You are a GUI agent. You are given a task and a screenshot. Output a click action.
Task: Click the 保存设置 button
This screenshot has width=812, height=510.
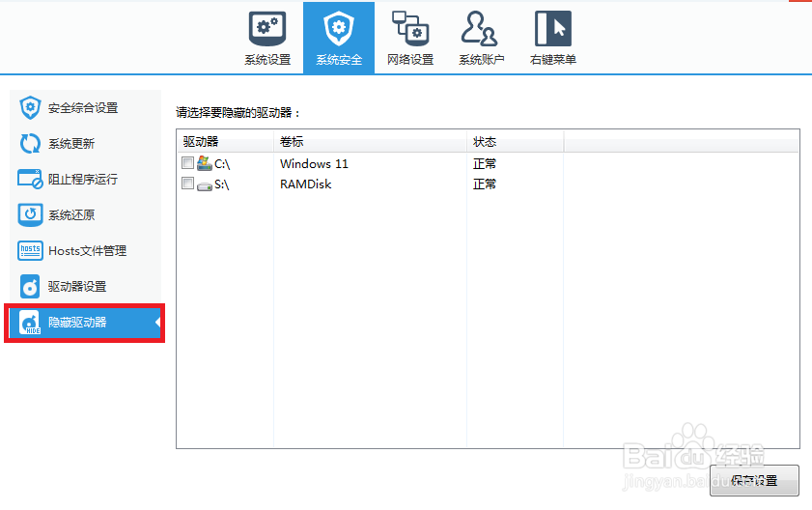click(754, 480)
